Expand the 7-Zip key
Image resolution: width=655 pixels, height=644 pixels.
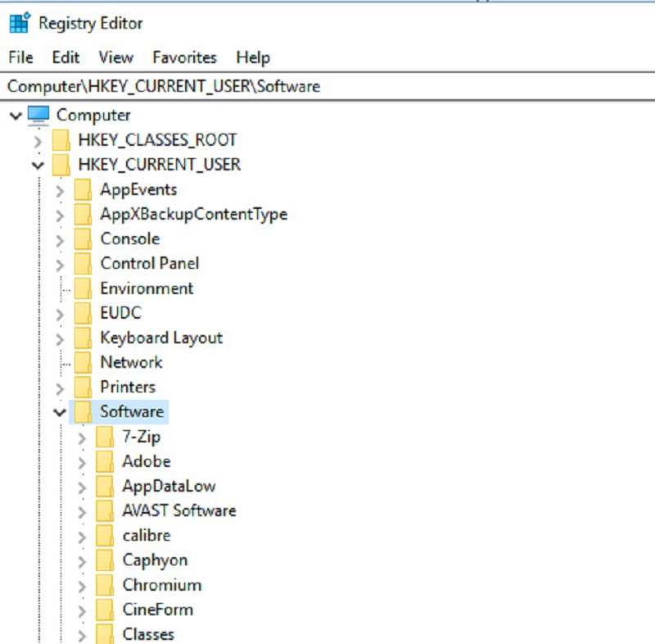tap(82, 438)
